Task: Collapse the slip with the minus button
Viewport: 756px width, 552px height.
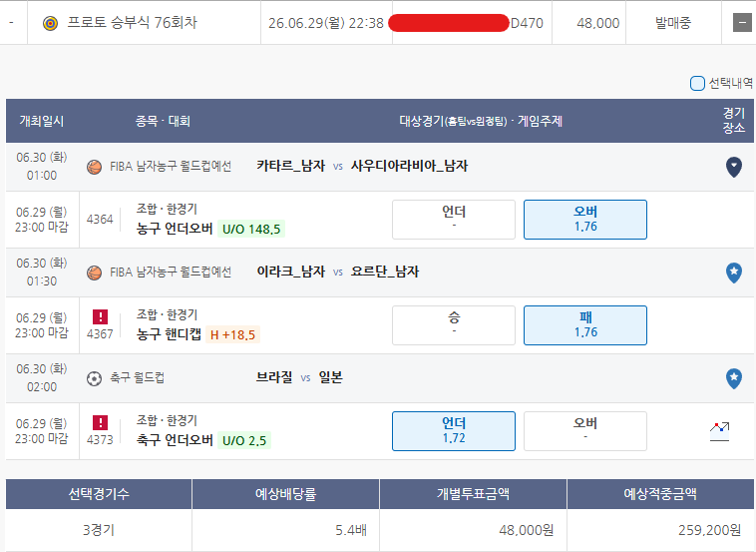Action: pos(742,23)
